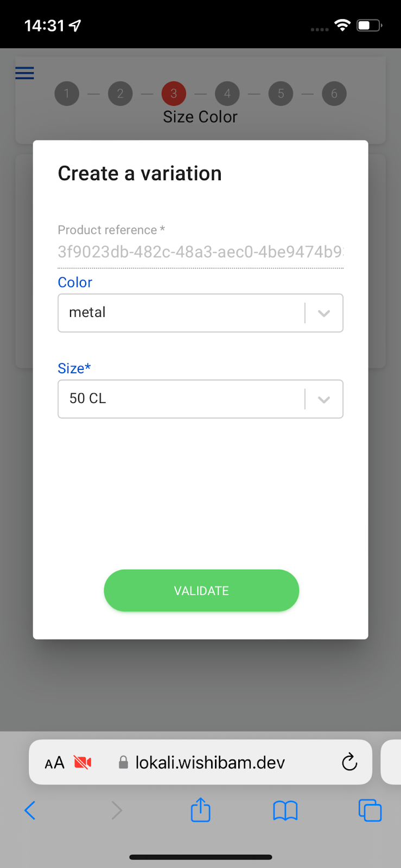
Task: Open Safari share sheet icon
Action: tap(200, 809)
